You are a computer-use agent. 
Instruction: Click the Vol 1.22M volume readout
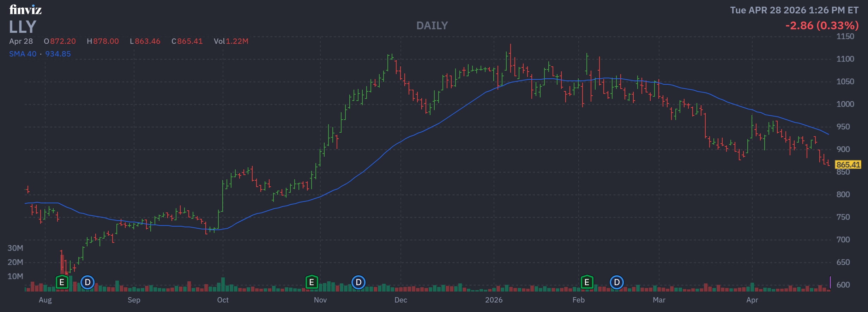[x=231, y=41]
